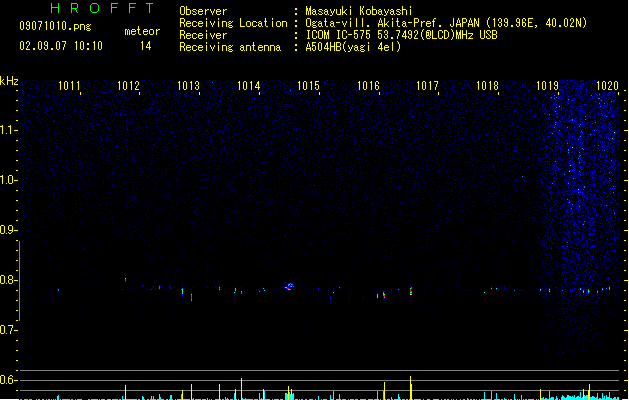This screenshot has width=629, height=400.
Task: Click the 1020 time axis label
Action: (x=607, y=85)
